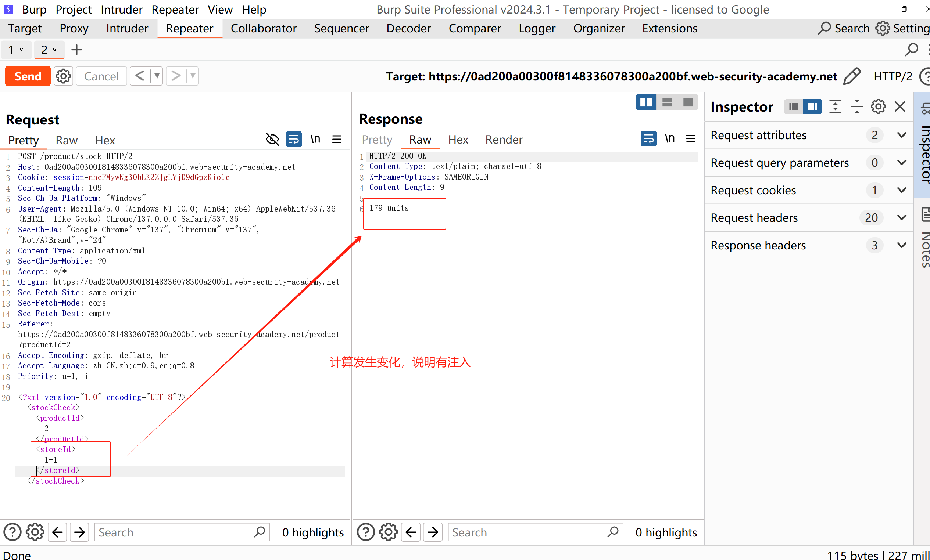Click the request settings gear beside Send
930x560 pixels.
pos(63,76)
